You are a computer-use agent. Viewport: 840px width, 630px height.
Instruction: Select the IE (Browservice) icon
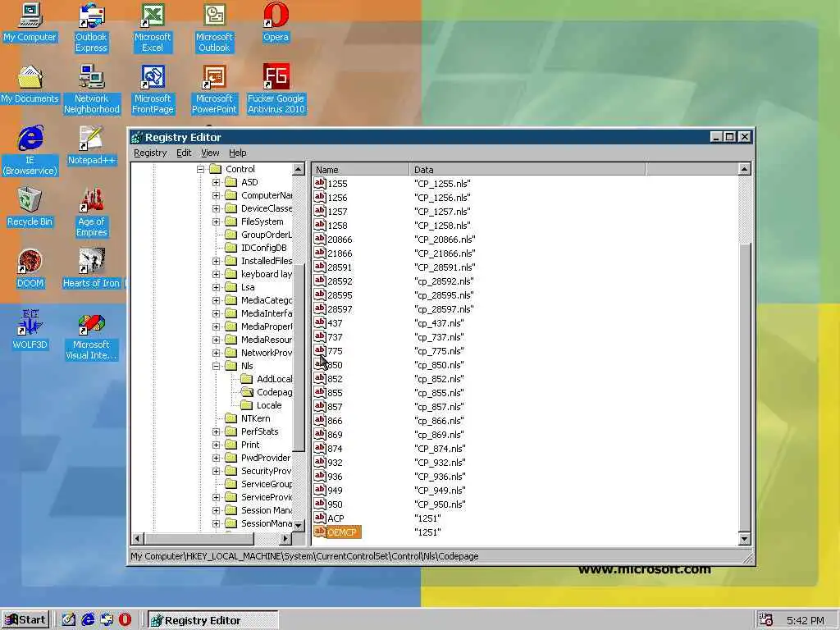point(30,151)
